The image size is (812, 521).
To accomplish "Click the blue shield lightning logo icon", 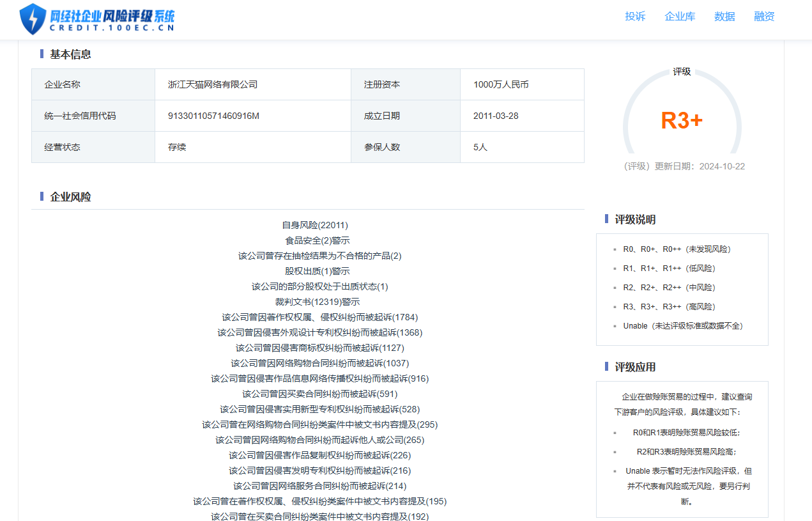I will tap(33, 19).
